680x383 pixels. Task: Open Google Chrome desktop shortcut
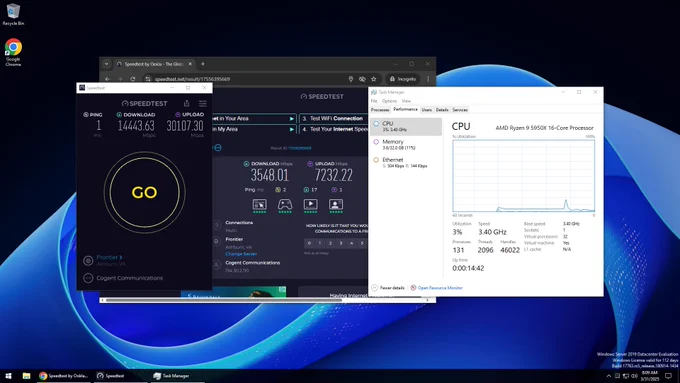13,52
